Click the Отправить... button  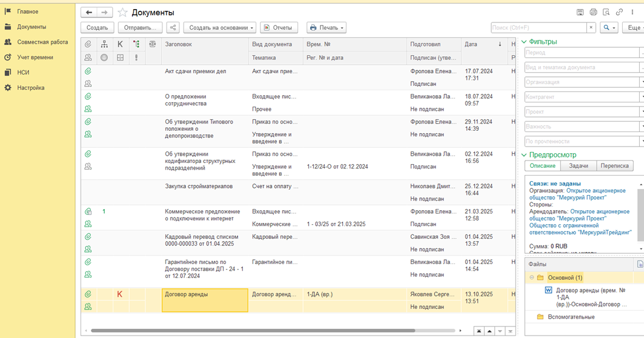tap(140, 27)
